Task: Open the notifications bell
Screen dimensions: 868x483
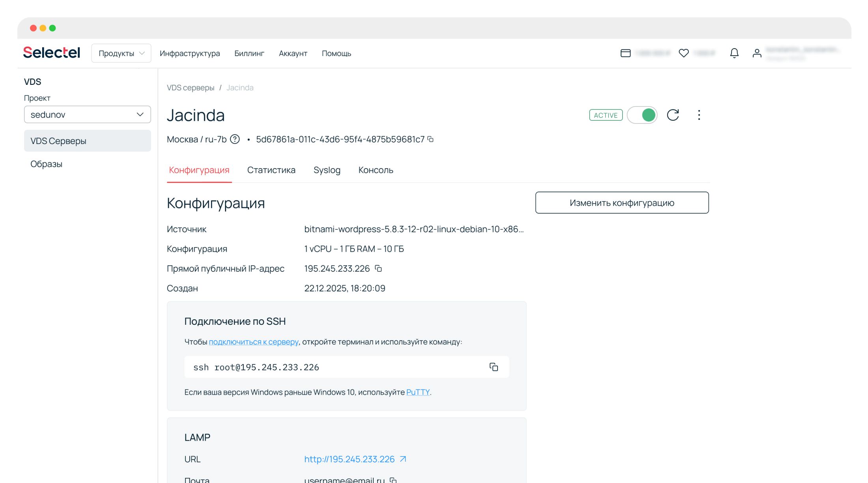Action: click(x=734, y=53)
